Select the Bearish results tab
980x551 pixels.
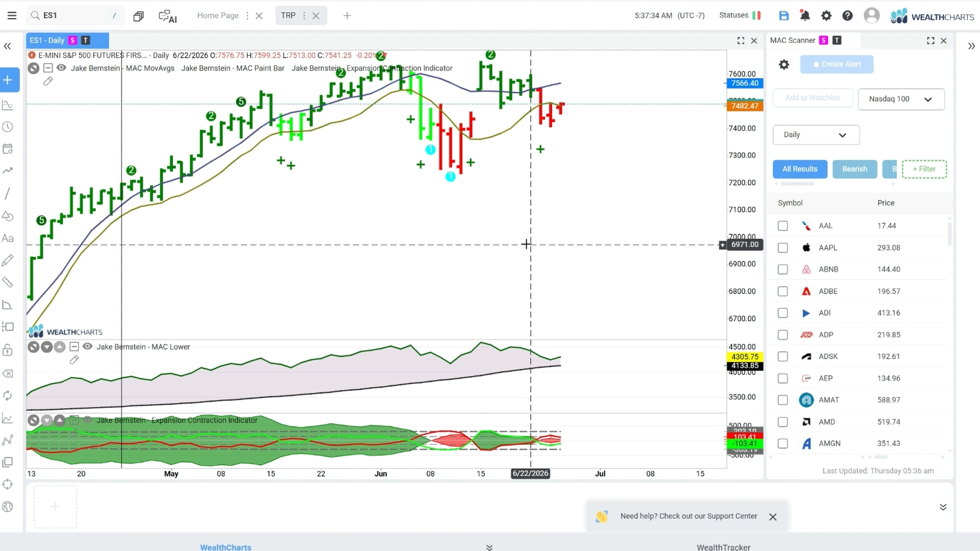(854, 169)
